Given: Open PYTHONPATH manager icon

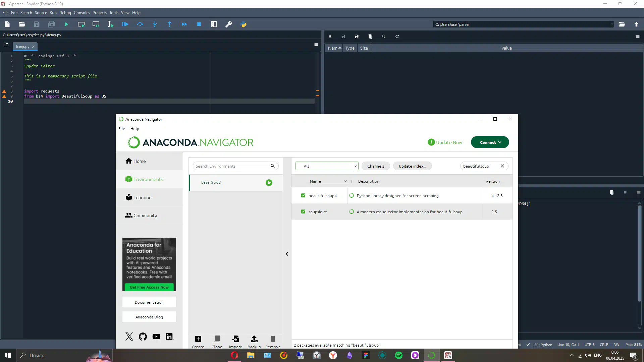Looking at the screenshot, I should click(244, 24).
